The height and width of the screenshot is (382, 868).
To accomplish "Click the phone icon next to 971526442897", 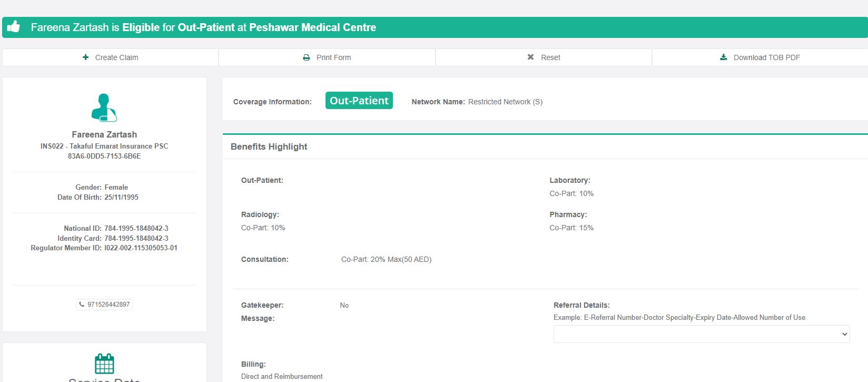I will click(82, 305).
